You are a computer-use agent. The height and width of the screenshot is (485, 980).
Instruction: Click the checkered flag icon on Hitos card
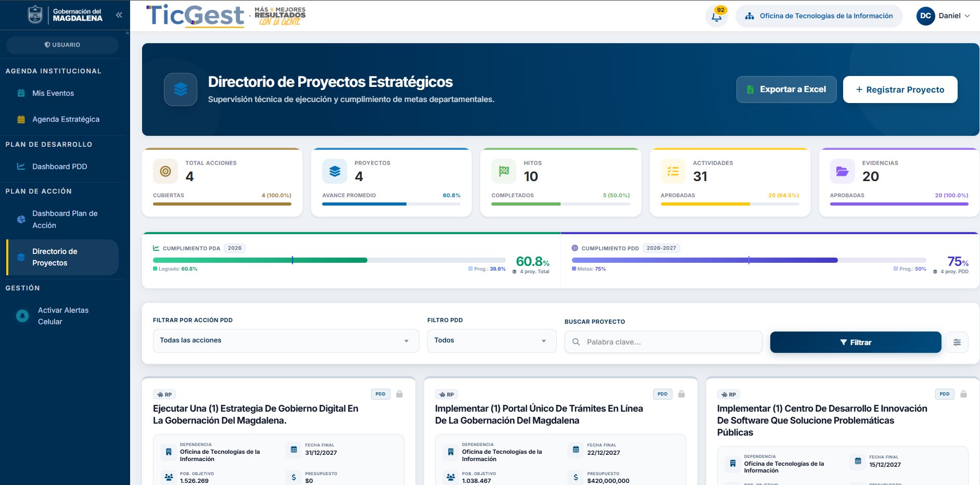click(504, 171)
